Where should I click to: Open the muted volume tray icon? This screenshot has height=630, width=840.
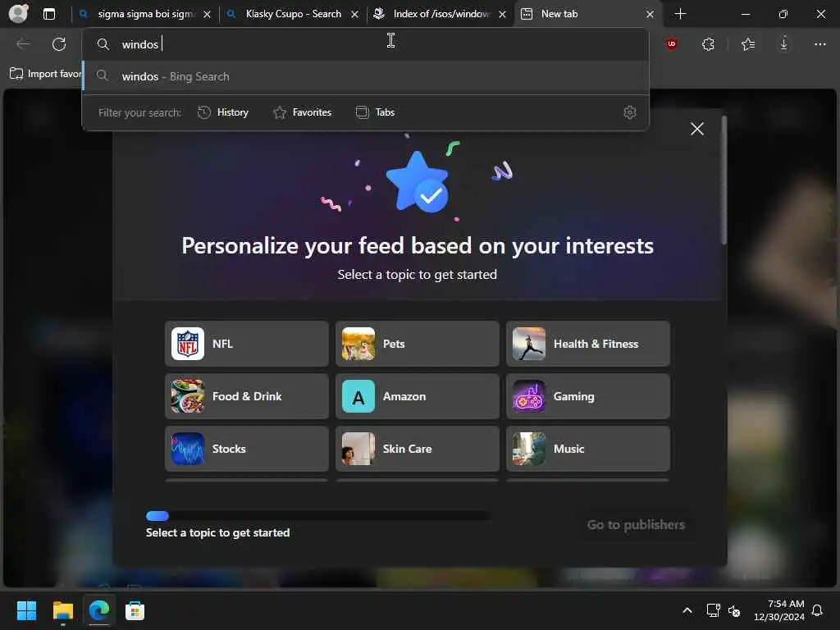[734, 610]
